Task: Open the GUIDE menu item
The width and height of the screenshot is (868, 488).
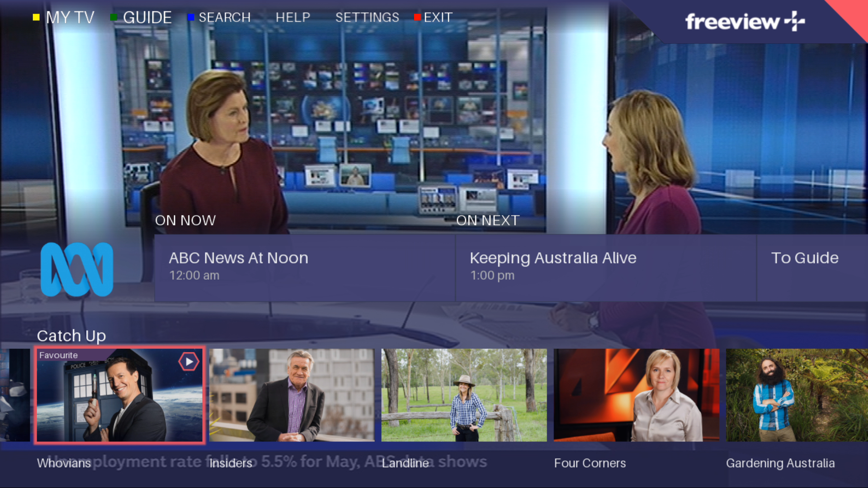Action: click(147, 18)
